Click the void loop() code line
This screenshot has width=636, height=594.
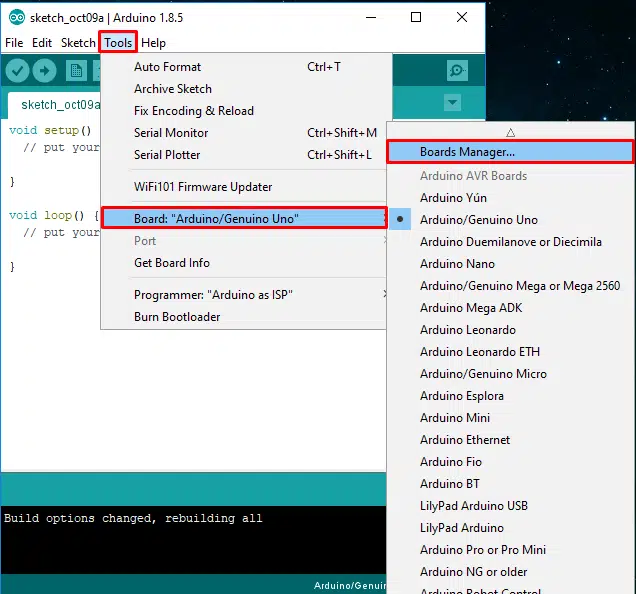coord(54,215)
